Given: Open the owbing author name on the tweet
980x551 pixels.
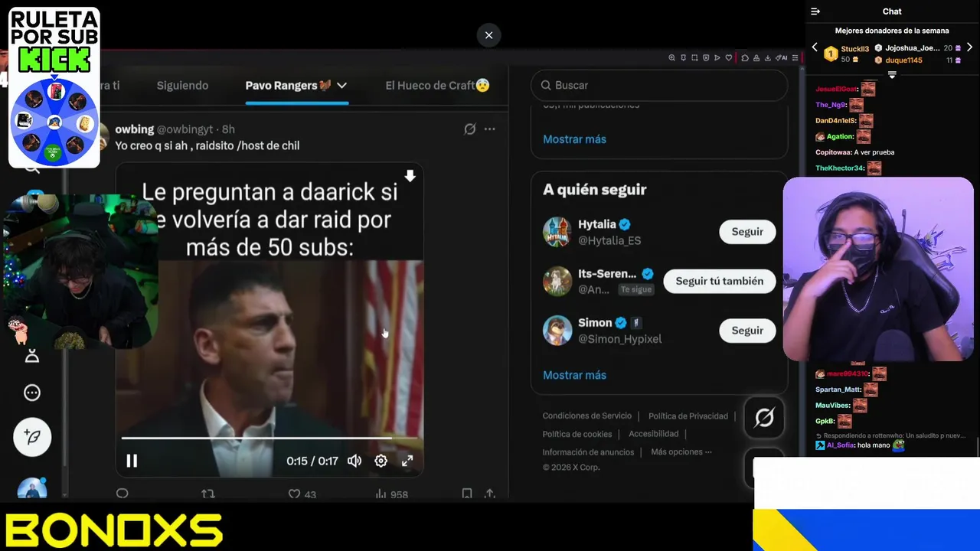Looking at the screenshot, I should [x=135, y=129].
